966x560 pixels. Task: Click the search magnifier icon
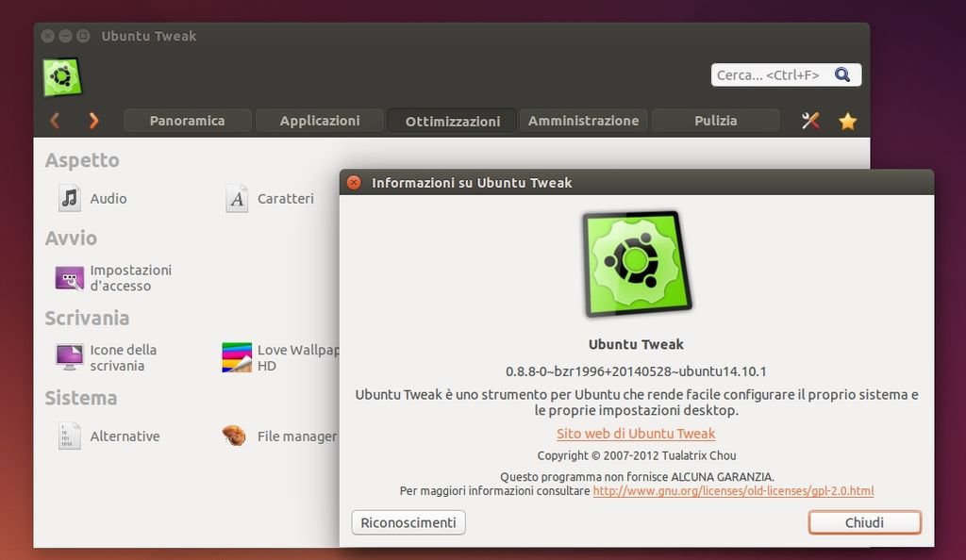pos(842,75)
